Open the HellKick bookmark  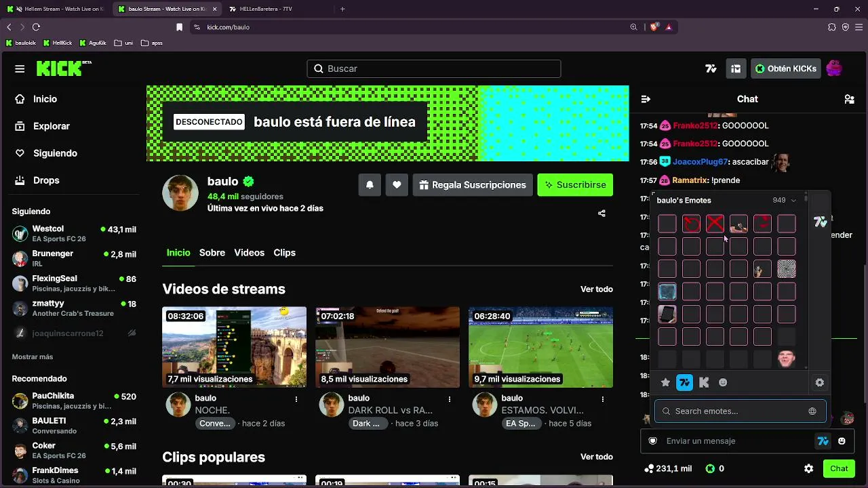click(58, 43)
